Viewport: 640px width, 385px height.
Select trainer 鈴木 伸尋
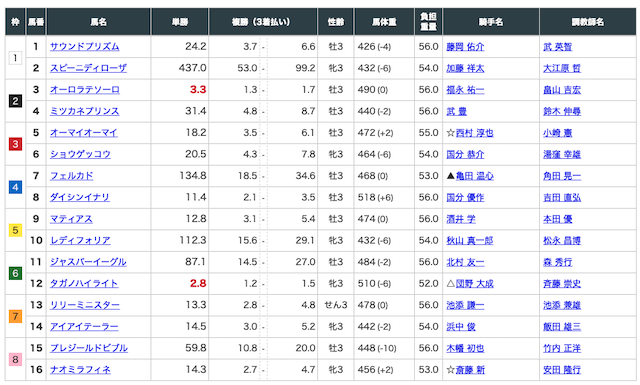click(x=562, y=111)
